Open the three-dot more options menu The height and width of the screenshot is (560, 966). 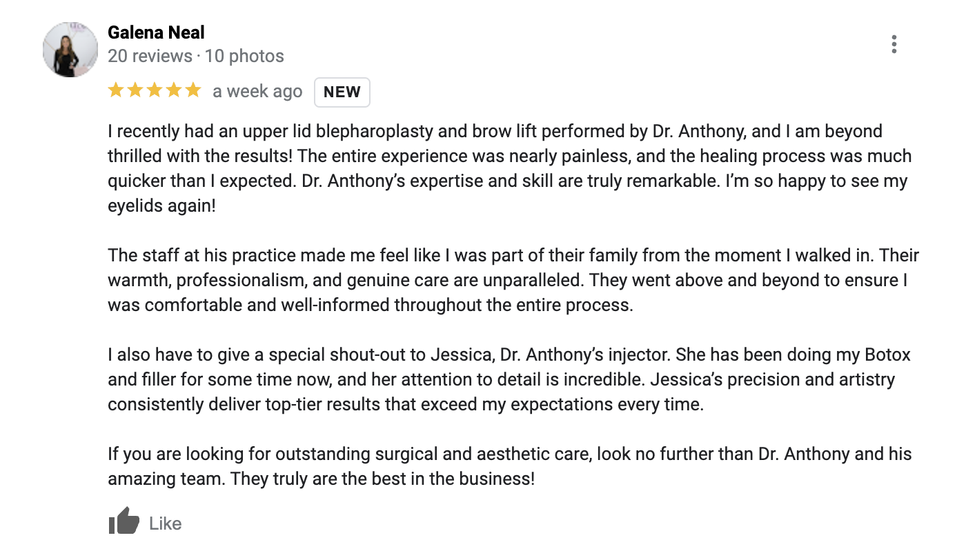[x=894, y=44]
